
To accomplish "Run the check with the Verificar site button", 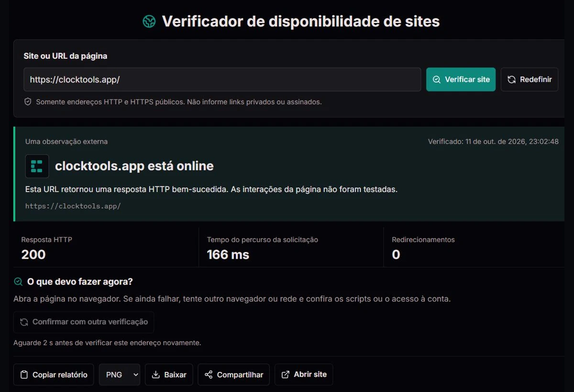I will (x=461, y=79).
